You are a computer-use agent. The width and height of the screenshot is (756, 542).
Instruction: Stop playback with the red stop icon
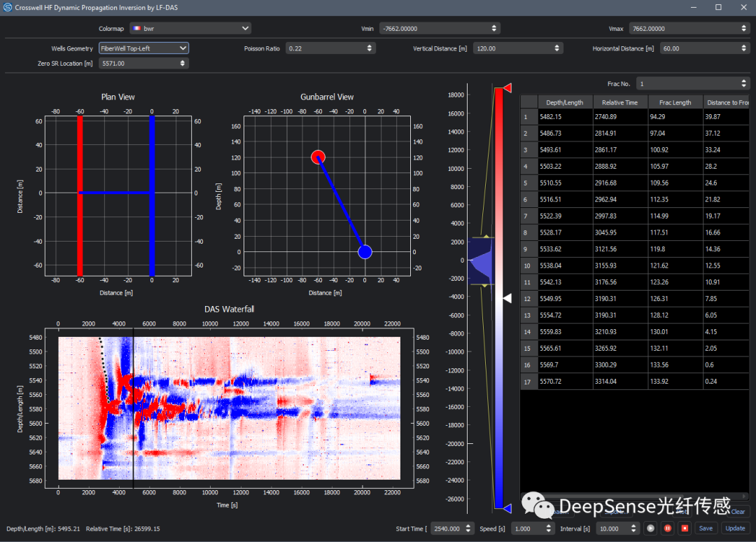685,529
